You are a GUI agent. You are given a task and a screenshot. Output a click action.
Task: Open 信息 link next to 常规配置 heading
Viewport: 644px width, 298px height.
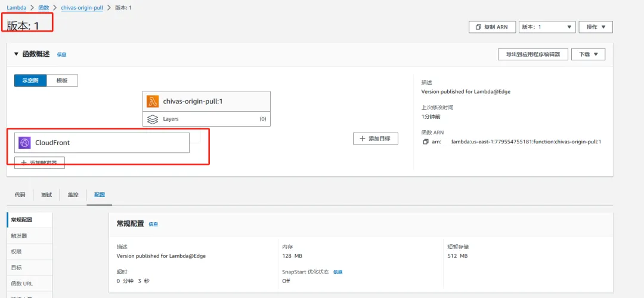[153, 225]
